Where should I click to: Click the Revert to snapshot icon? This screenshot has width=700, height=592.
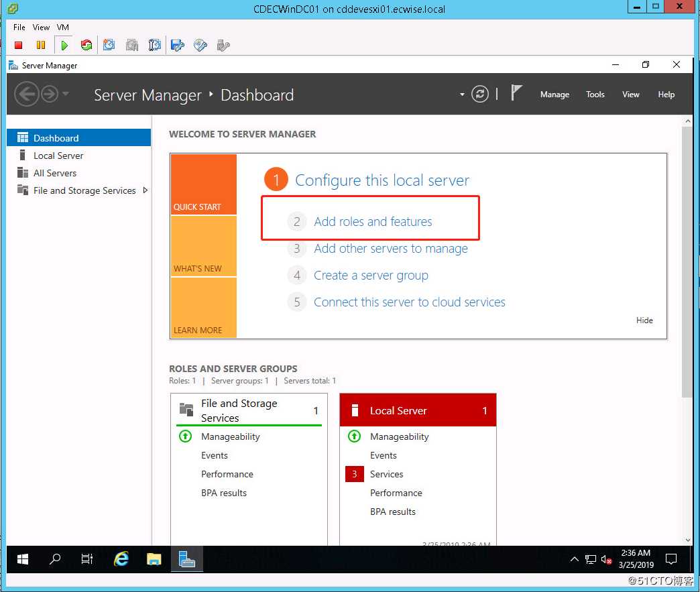point(131,45)
